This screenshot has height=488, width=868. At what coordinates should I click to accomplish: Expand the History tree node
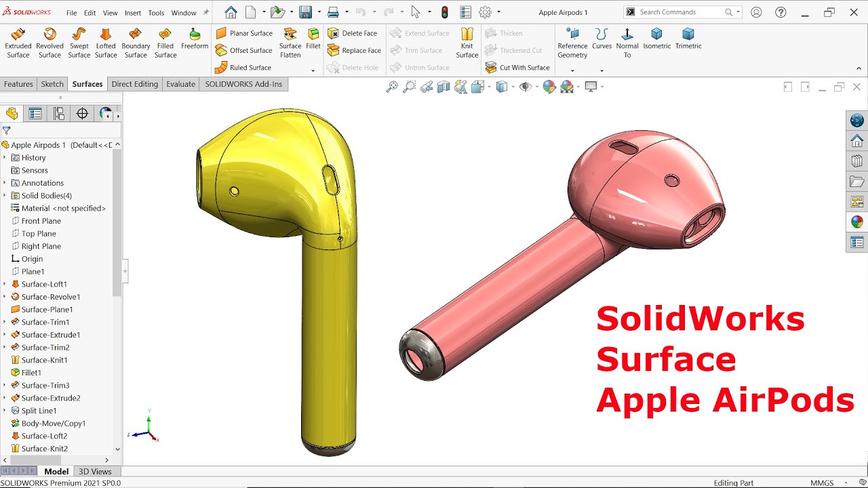point(4,158)
